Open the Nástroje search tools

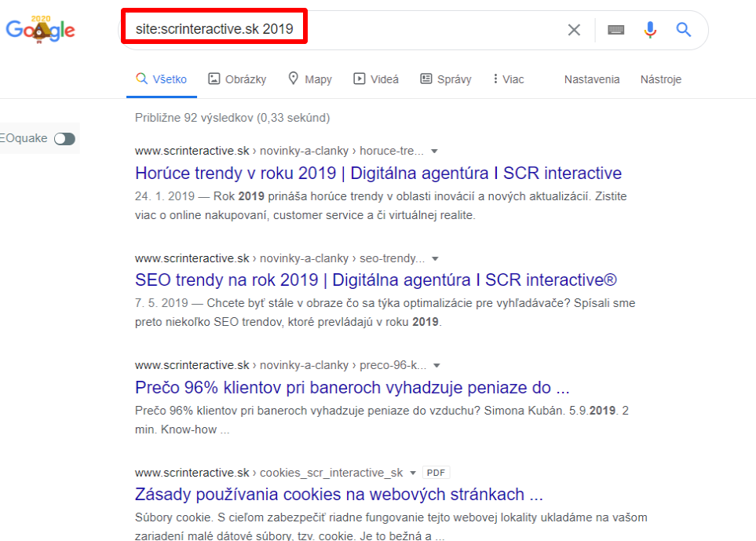(660, 79)
